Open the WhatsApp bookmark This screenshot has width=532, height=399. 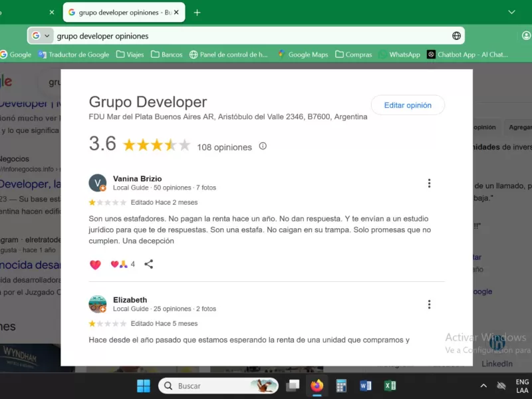pos(399,55)
